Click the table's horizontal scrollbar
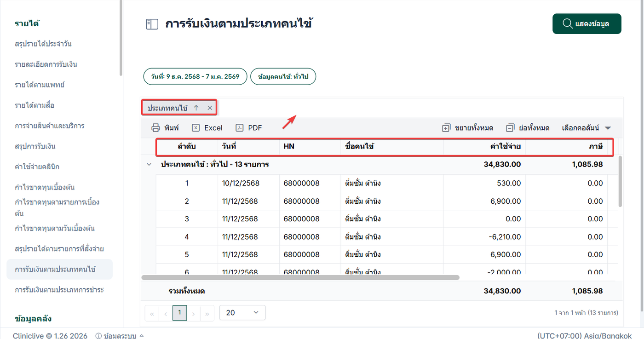This screenshot has height=339, width=644. (x=300, y=277)
